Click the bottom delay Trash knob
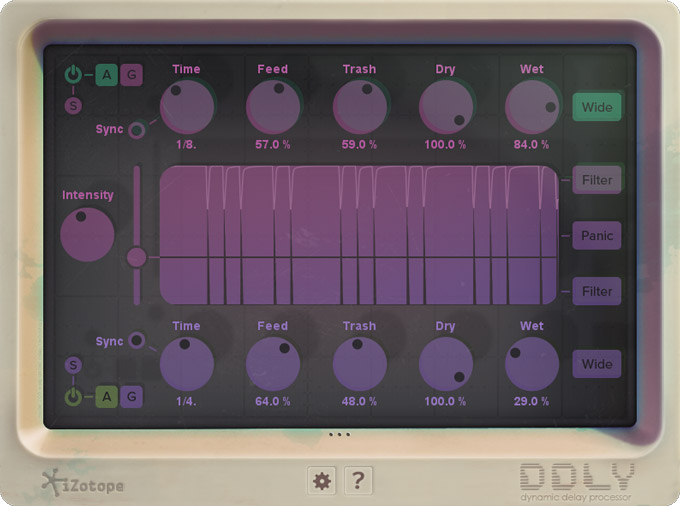The image size is (680, 506). tap(360, 364)
